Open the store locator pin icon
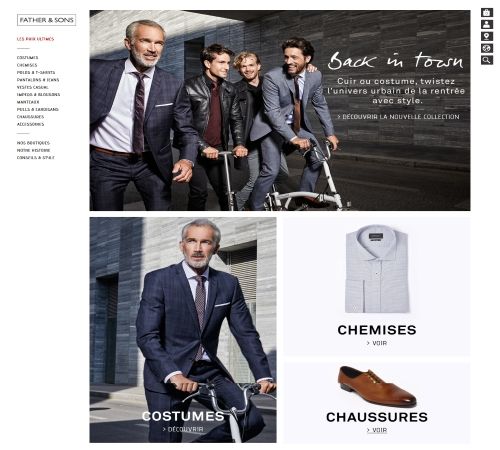 click(487, 37)
